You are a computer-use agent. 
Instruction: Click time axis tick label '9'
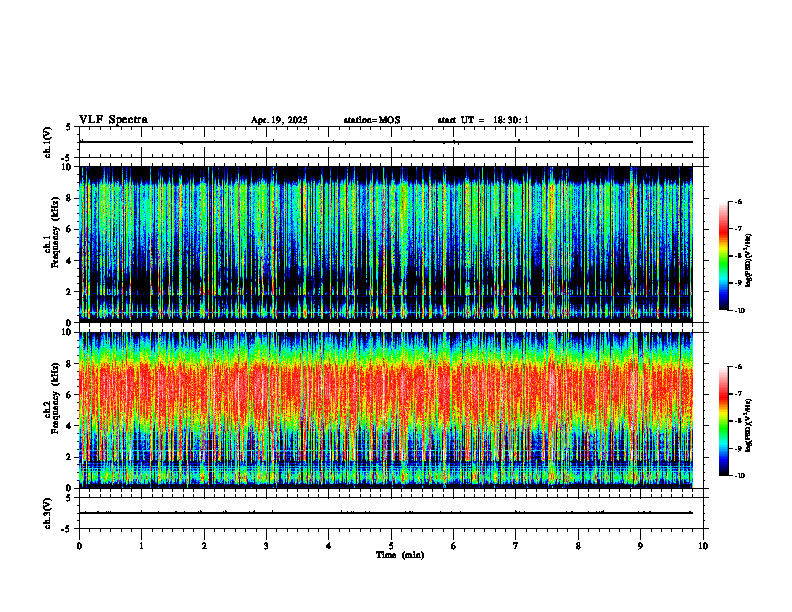[x=640, y=546]
